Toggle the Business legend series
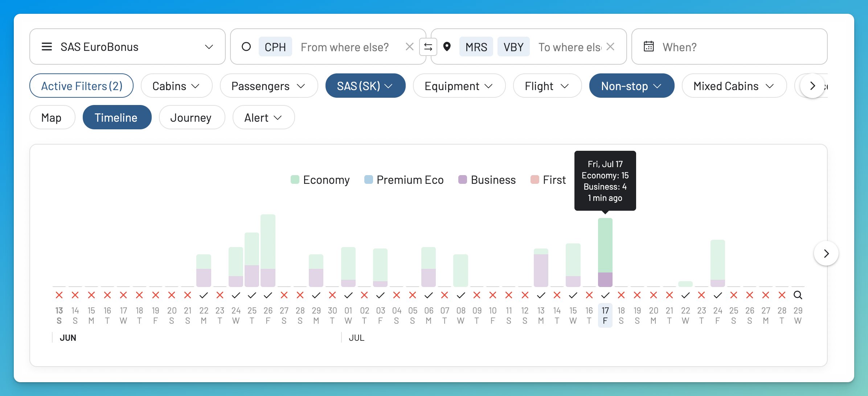This screenshot has height=396, width=868. (x=487, y=179)
